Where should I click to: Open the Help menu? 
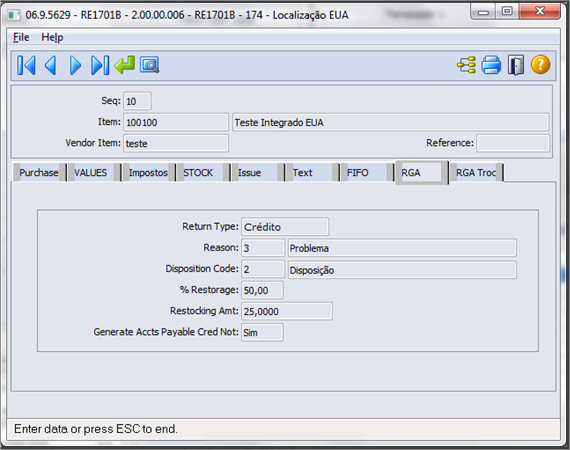[52, 37]
